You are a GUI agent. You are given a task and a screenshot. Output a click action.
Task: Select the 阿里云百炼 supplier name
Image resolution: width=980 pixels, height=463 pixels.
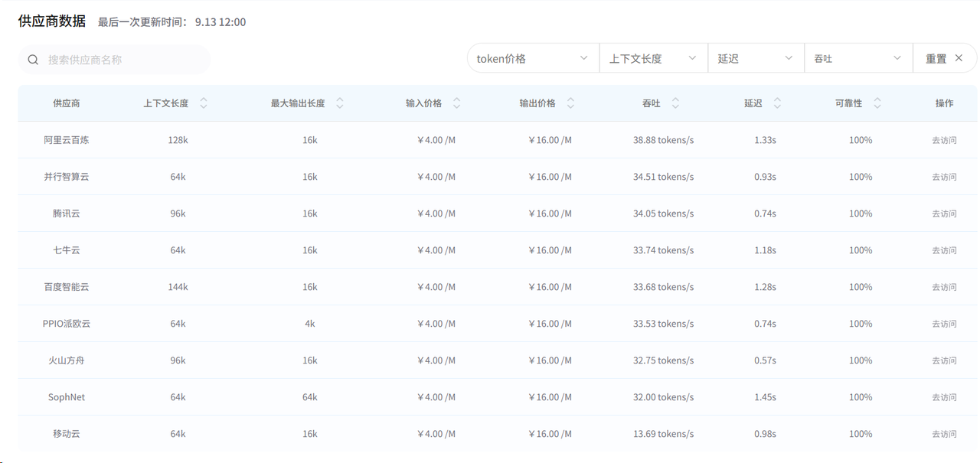click(x=67, y=140)
